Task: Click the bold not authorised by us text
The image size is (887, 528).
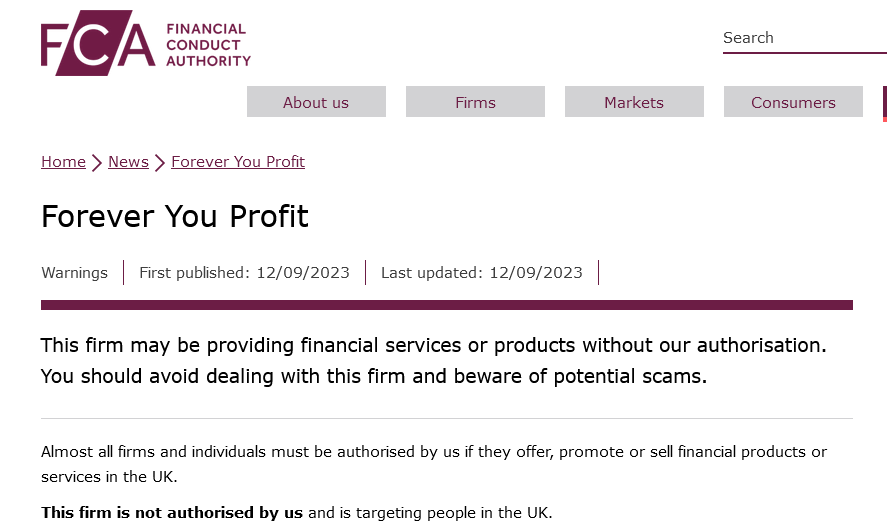Action: pyautogui.click(x=172, y=513)
